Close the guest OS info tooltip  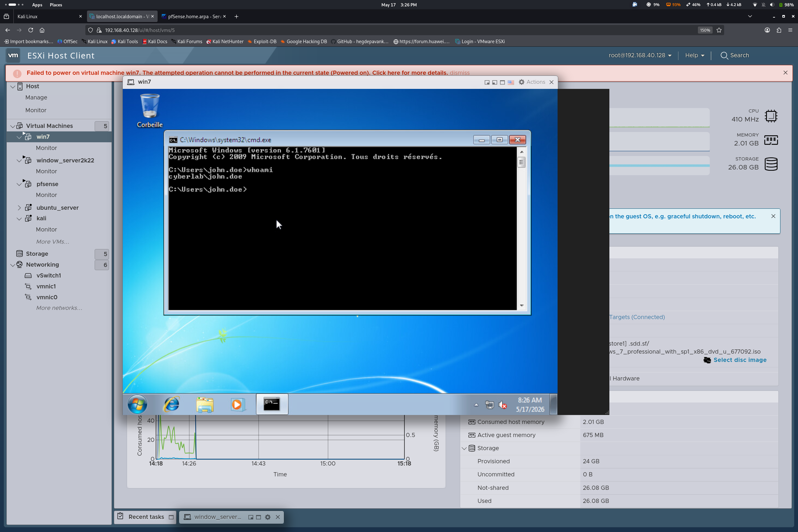773,216
